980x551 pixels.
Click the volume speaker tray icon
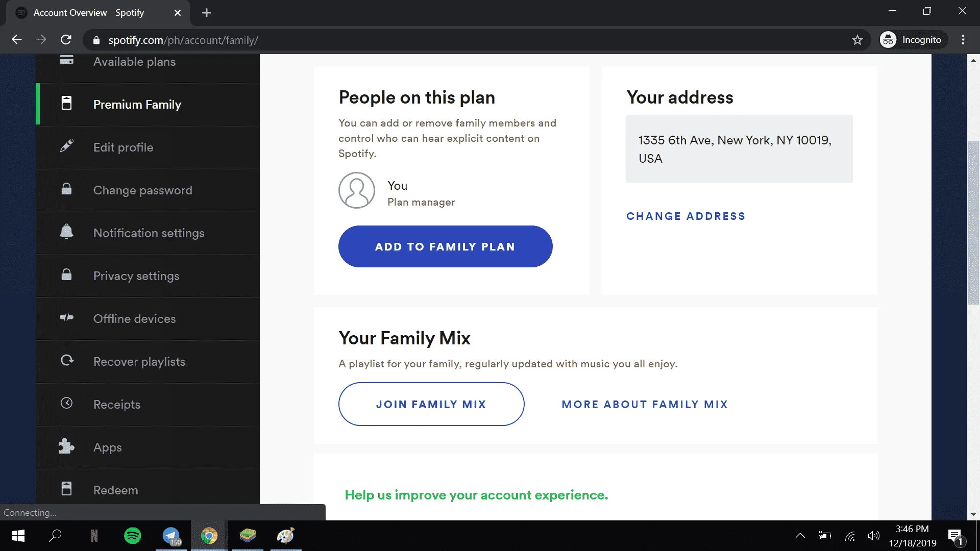point(874,536)
